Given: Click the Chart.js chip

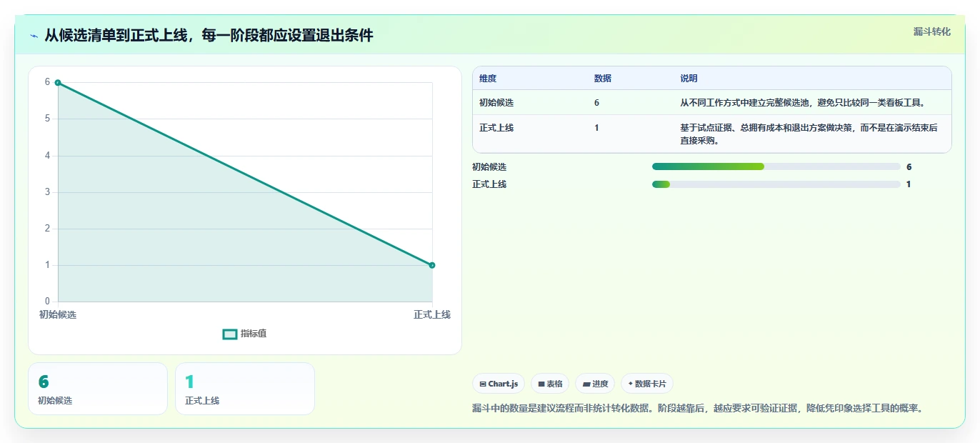Looking at the screenshot, I should (499, 384).
